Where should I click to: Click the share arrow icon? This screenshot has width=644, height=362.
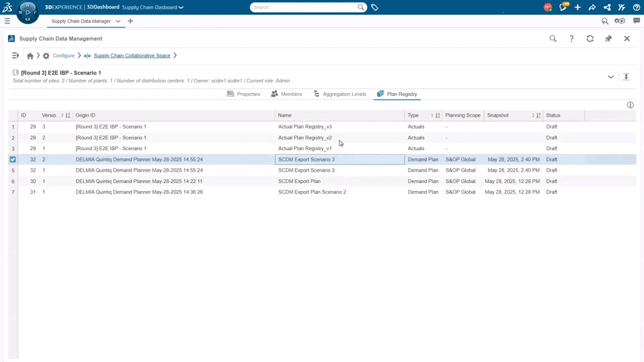pos(592,7)
